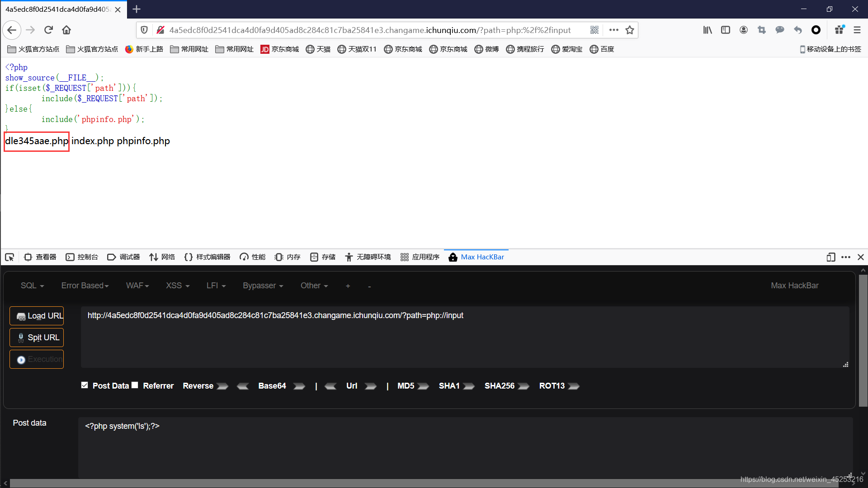Open the 应用程序 Application tab
Image resolution: width=868 pixels, height=488 pixels.
[420, 257]
